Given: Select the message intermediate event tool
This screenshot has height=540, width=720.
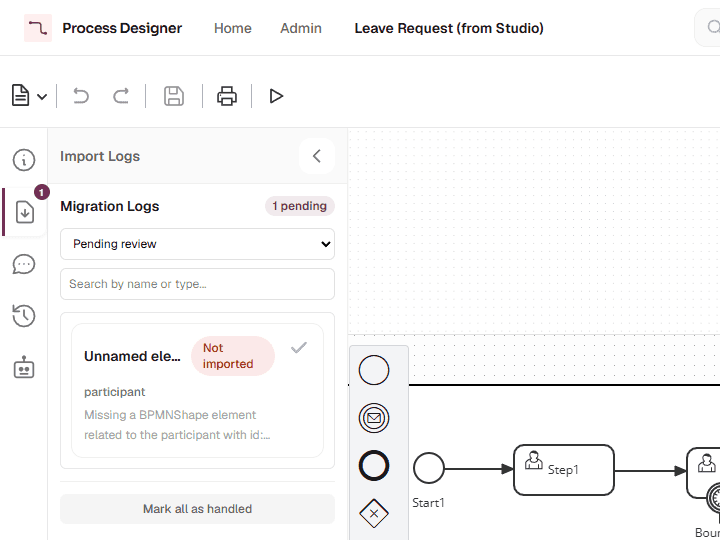Looking at the screenshot, I should 374,418.
